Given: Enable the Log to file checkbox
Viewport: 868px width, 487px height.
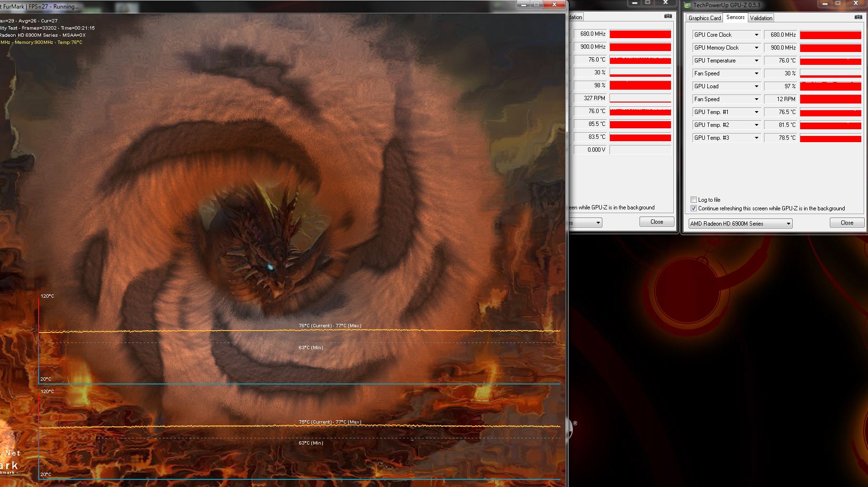Looking at the screenshot, I should tap(693, 200).
